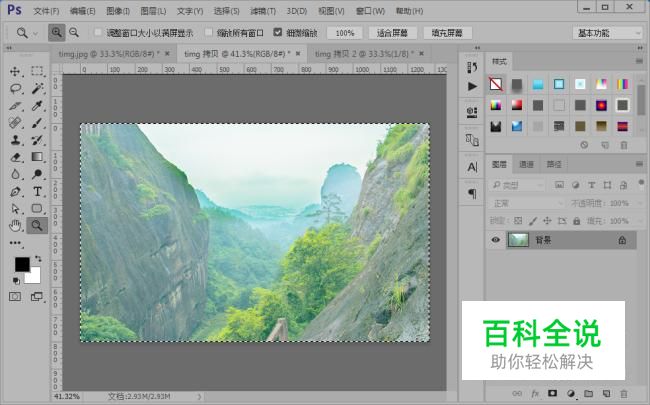Image resolution: width=650 pixels, height=405 pixels.
Task: Toggle Quick Mask mode
Action: 15,296
